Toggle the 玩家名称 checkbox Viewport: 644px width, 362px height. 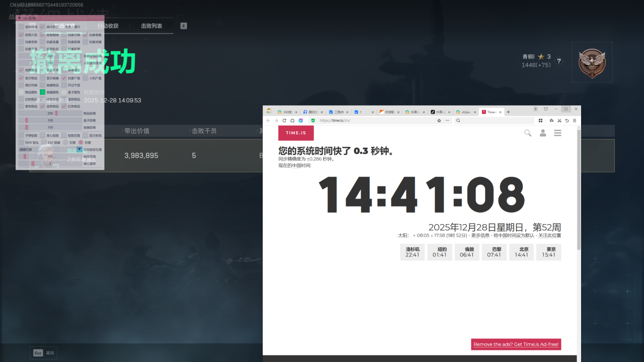click(21, 42)
